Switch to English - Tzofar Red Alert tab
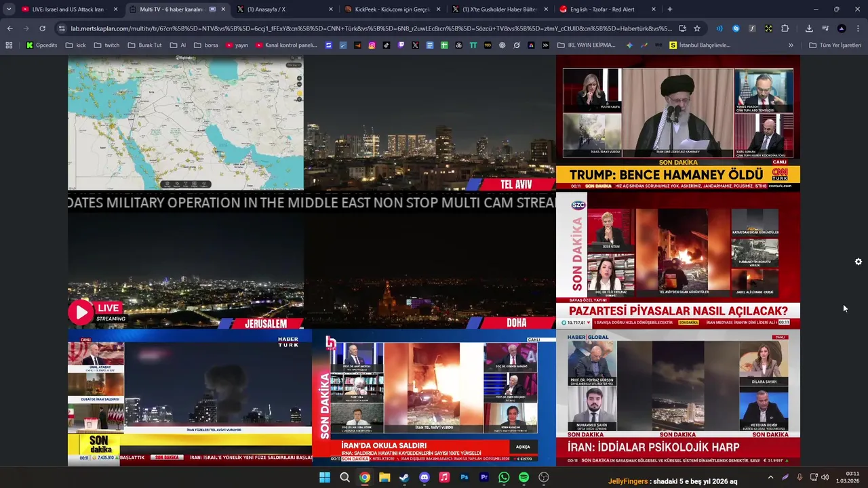The height and width of the screenshot is (488, 868). click(x=608, y=9)
